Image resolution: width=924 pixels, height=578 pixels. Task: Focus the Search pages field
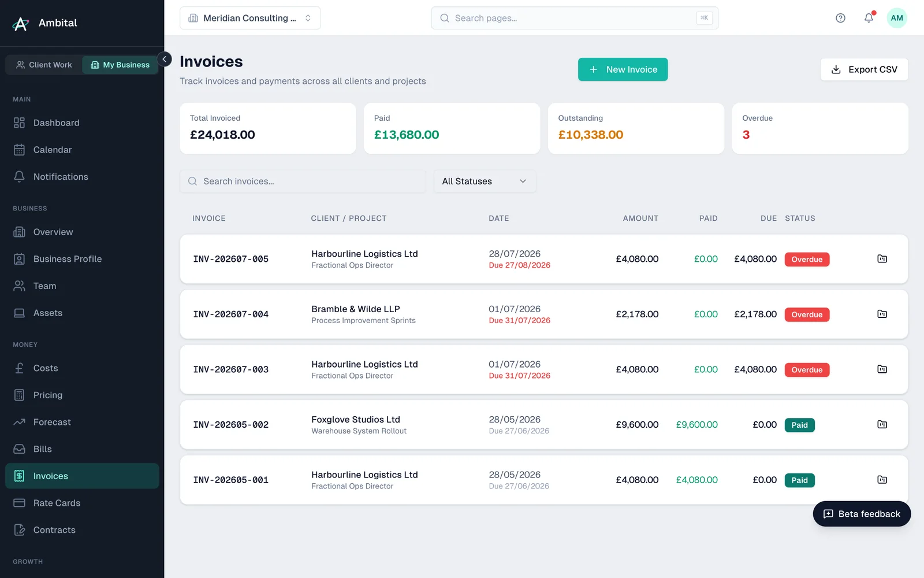coord(575,18)
